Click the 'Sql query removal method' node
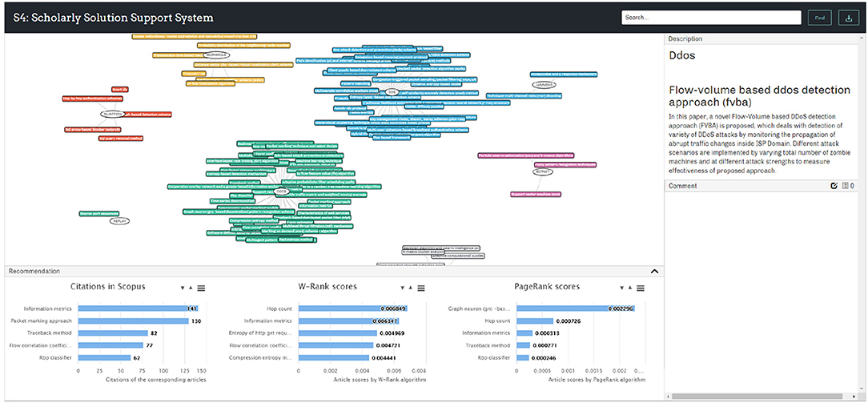This screenshot has width=868, height=403. point(121,139)
